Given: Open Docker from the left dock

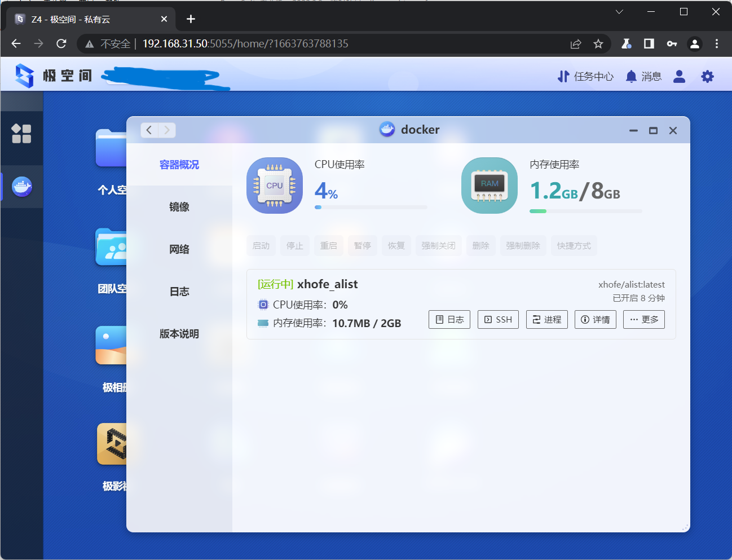Looking at the screenshot, I should [22, 187].
